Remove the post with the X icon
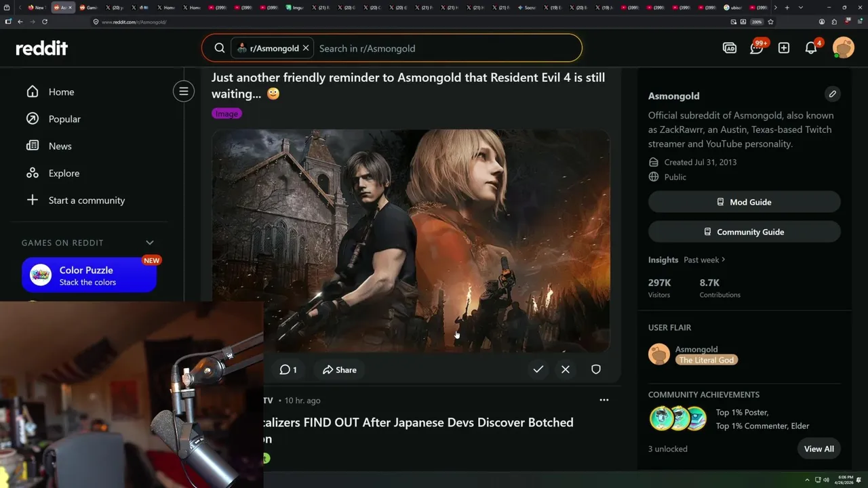The width and height of the screenshot is (868, 488). (566, 369)
